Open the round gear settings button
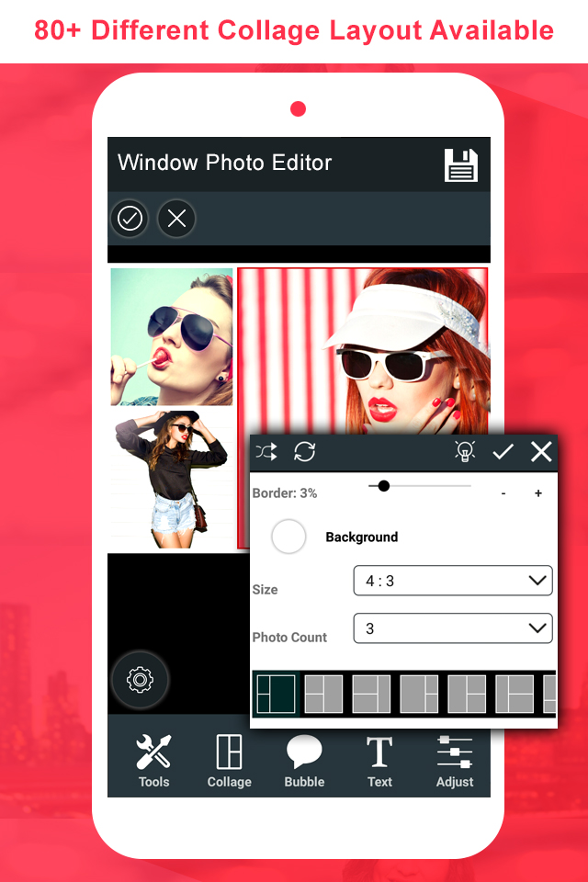The width and height of the screenshot is (588, 882). click(x=140, y=680)
